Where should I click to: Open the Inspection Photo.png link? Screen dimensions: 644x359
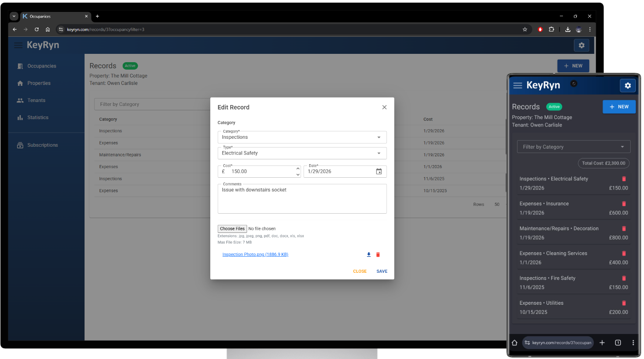255,254
